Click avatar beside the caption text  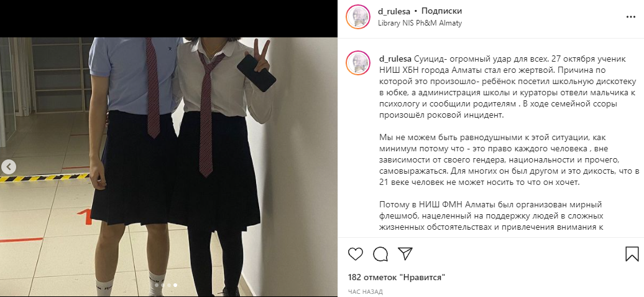click(x=358, y=63)
